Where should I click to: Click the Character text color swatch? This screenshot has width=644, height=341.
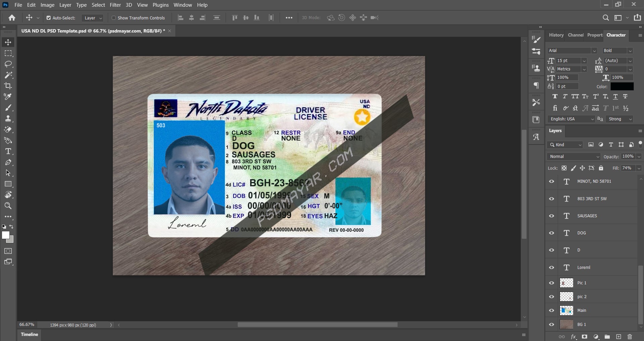pyautogui.click(x=622, y=87)
